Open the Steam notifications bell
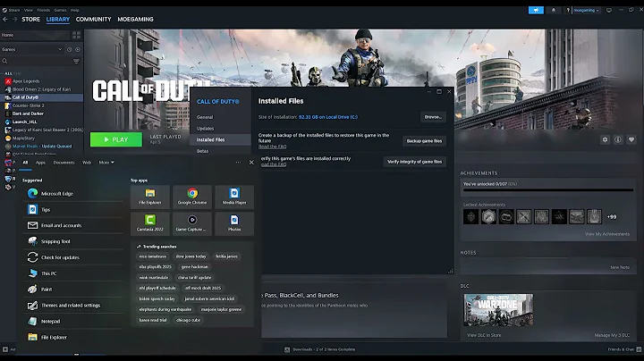 coord(554,10)
